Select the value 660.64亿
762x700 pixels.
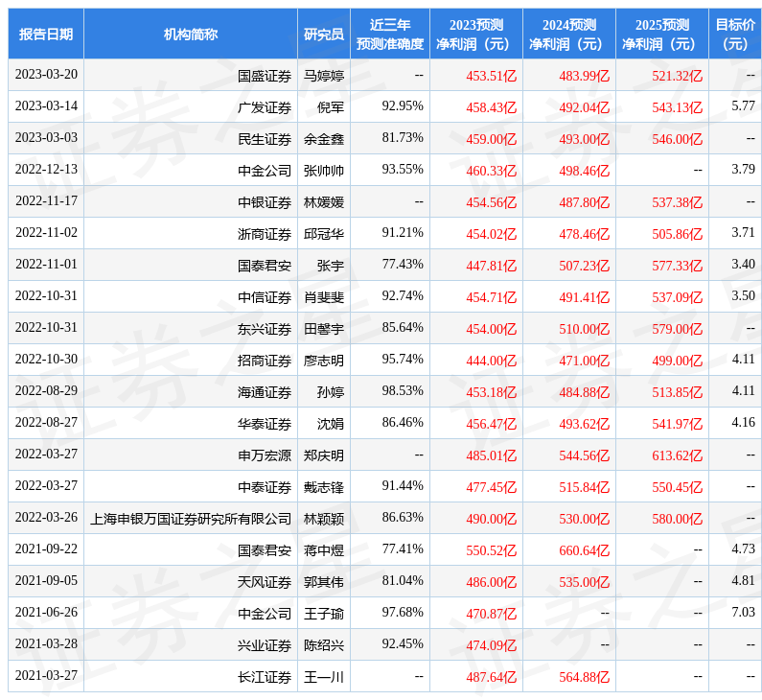[584, 549]
